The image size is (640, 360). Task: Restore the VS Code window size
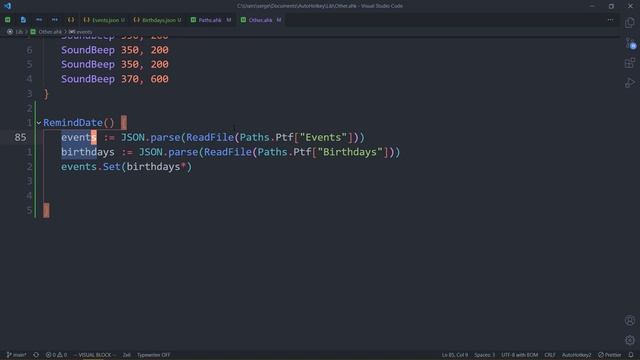coord(611,6)
